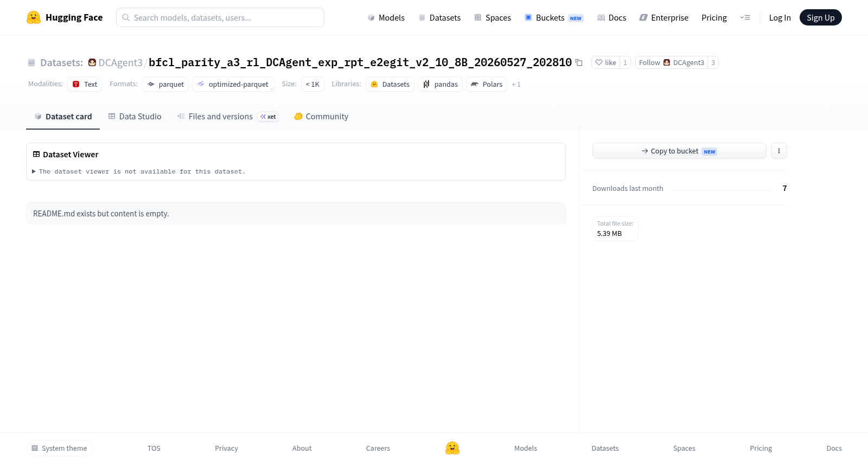Screen dimensions: 868x467
Task: Open Models footer link
Action: (526, 448)
